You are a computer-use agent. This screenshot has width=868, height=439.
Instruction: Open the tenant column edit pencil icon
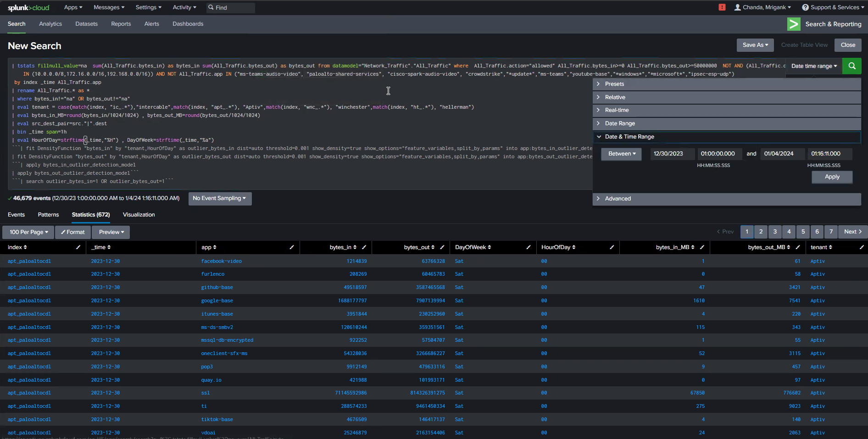click(862, 247)
